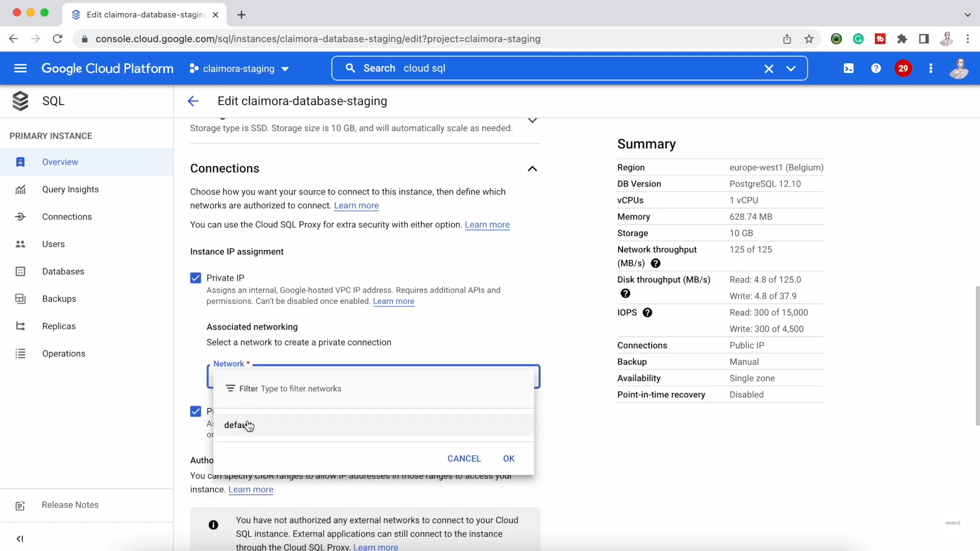Click the search magnifier icon
Viewport: 980px width, 551px height.
click(350, 68)
